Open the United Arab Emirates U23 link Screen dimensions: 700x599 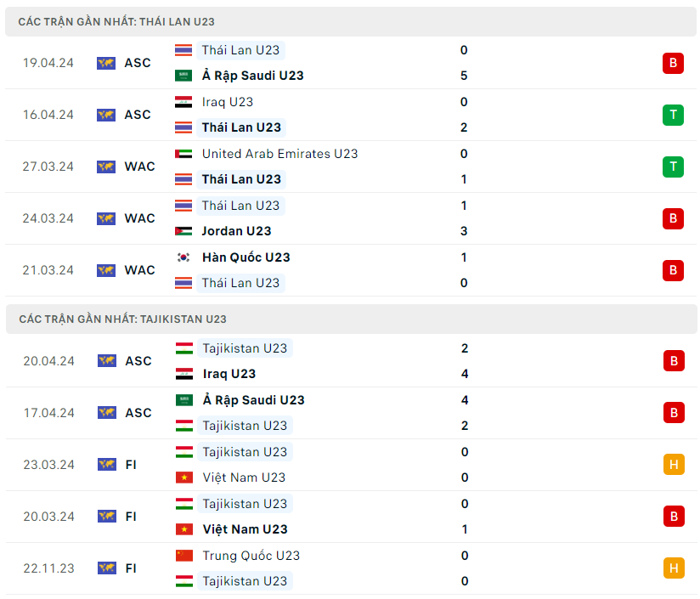pyautogui.click(x=279, y=154)
